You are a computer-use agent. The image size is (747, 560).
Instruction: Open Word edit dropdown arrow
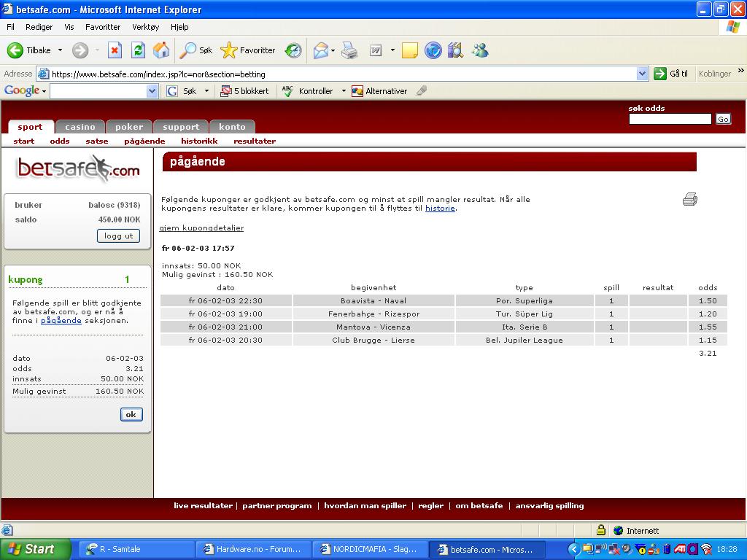392,50
